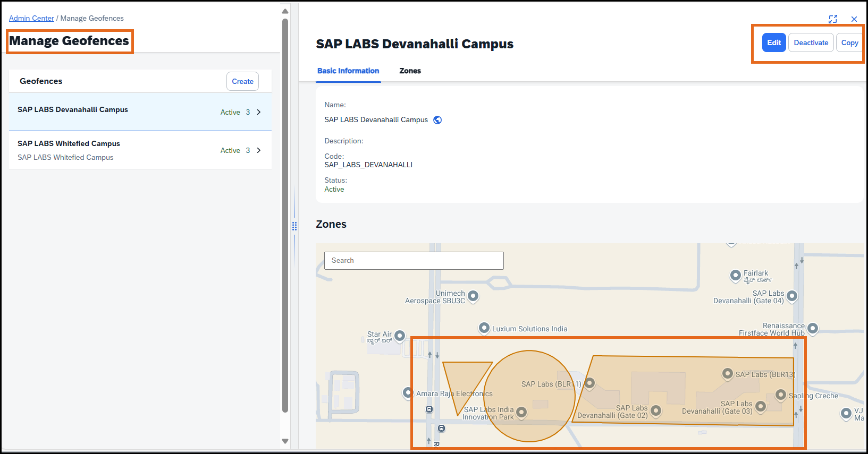
Task: Expand SAP LABS Devanahalli Campus list item
Action: 259,112
